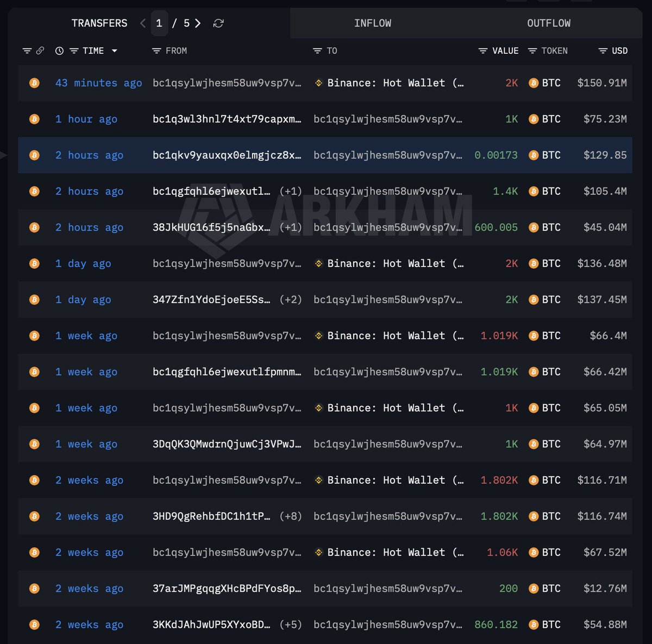
Task: Click the 1 day ago time in $137.45M row
Action: [x=83, y=300]
